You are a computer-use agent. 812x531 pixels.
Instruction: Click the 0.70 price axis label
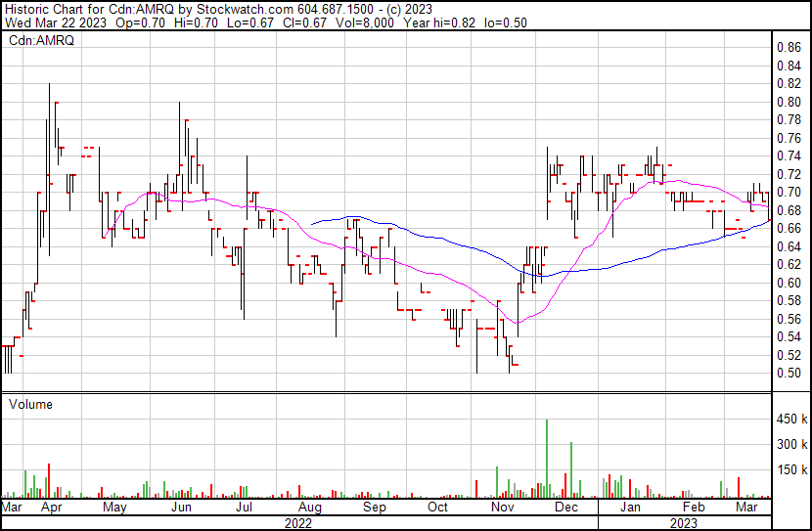789,192
